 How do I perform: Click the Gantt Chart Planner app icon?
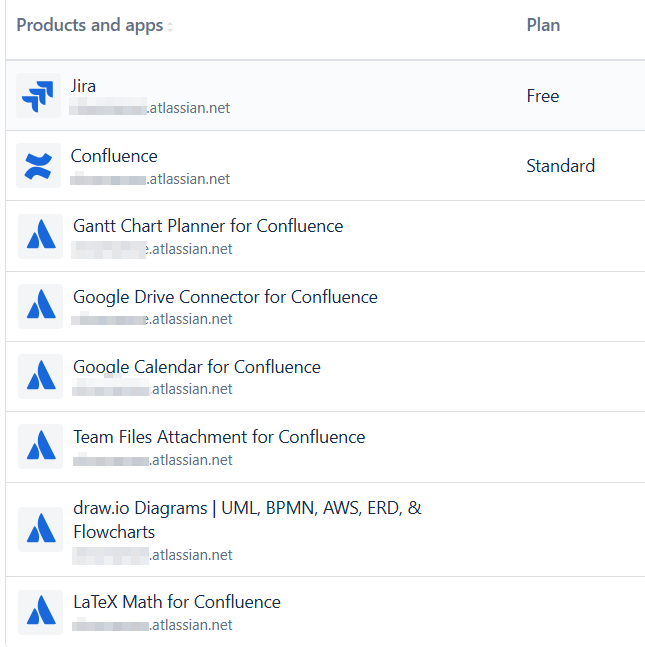click(40, 236)
